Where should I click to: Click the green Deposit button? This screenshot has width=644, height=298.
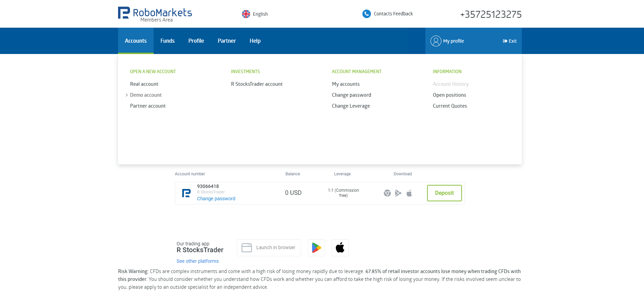click(445, 193)
